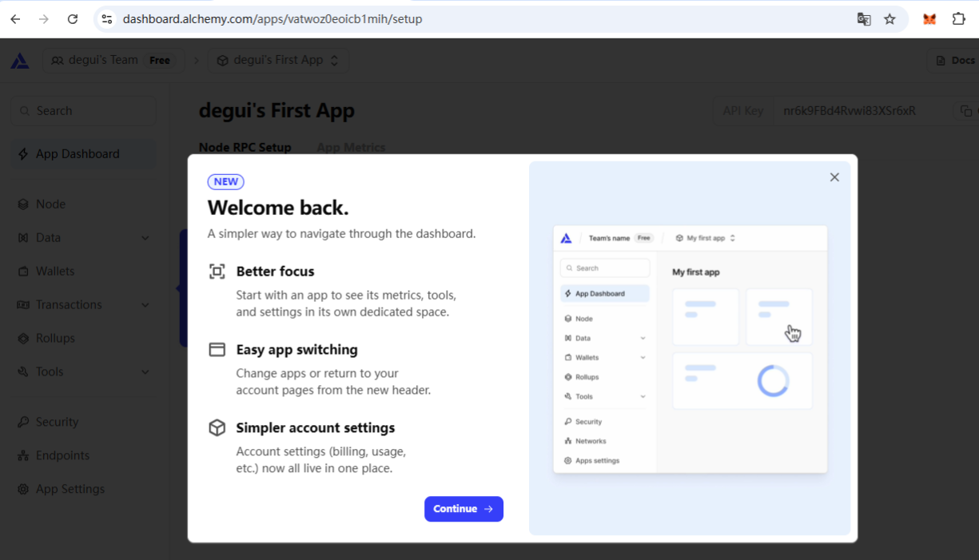Go back with the browser back arrow
The height and width of the screenshot is (560, 979).
(15, 19)
